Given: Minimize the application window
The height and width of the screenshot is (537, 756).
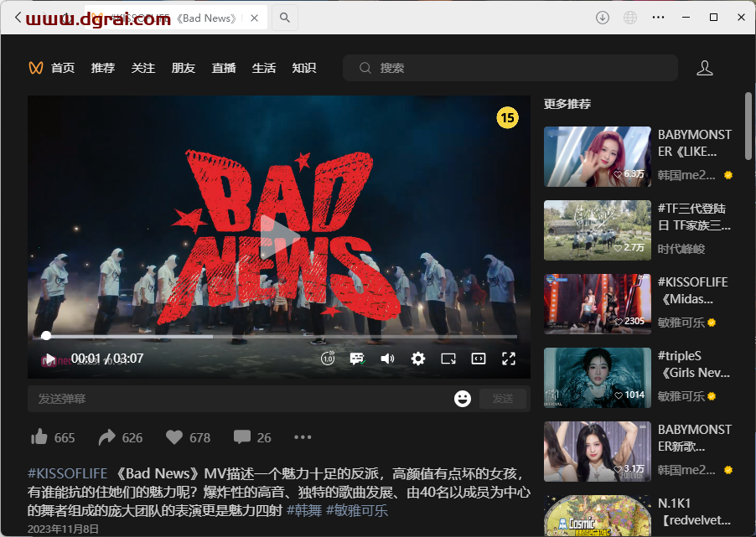Looking at the screenshot, I should point(686,18).
